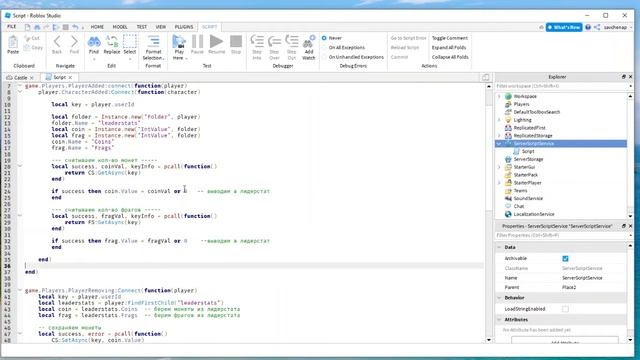The image size is (640, 360).
Task: Click the Copy button
Action: [33, 48]
